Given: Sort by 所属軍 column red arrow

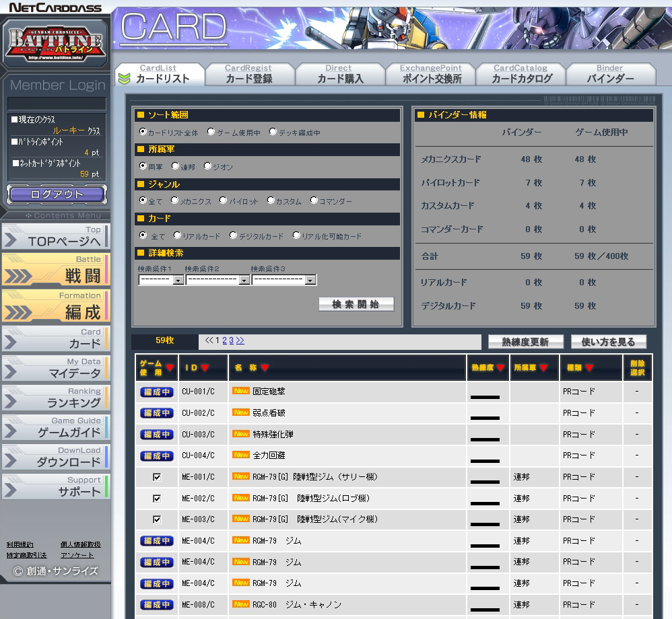Looking at the screenshot, I should (543, 367).
